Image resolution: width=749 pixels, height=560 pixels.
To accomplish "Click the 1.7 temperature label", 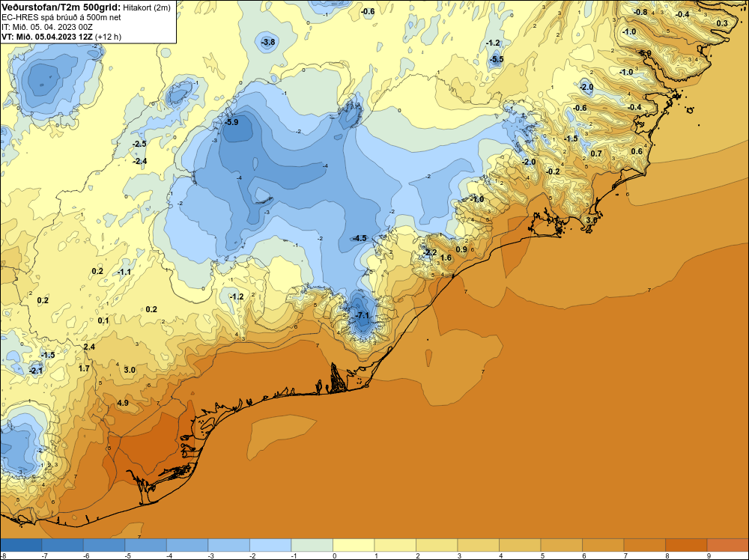I will coord(84,368).
